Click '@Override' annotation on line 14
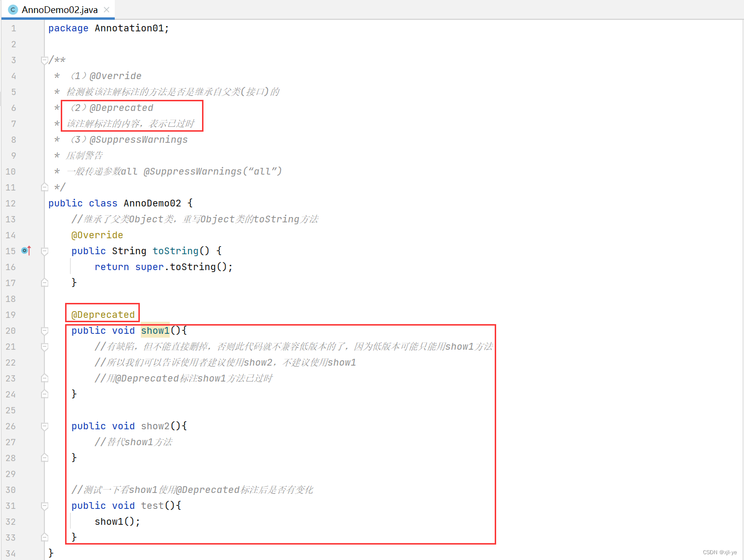Screen dimensions: 744x560 (97, 235)
